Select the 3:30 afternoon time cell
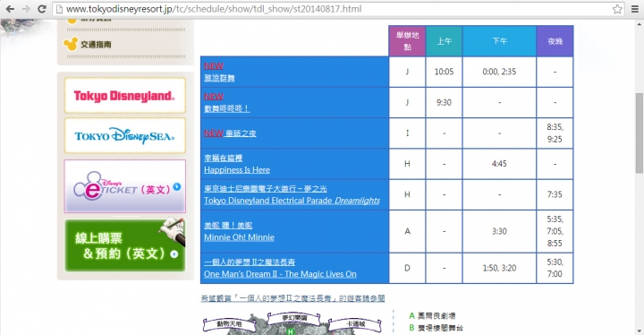This screenshot has height=335, width=644. click(x=499, y=231)
